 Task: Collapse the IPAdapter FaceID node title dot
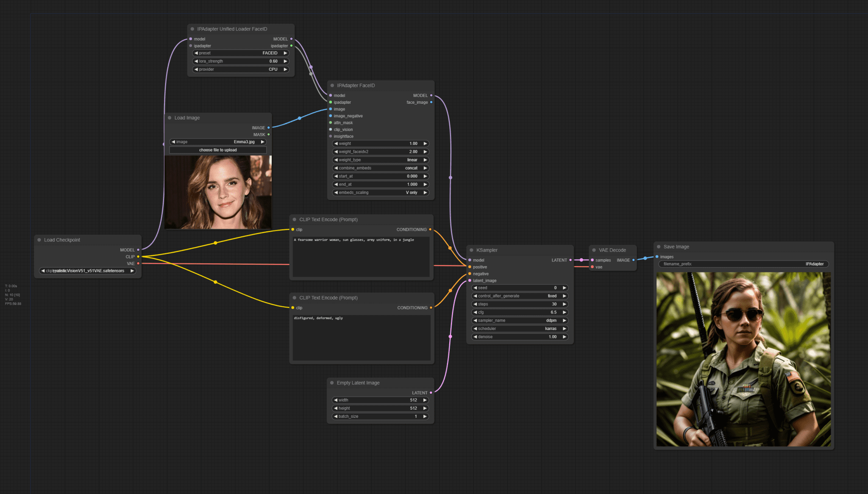coord(332,86)
